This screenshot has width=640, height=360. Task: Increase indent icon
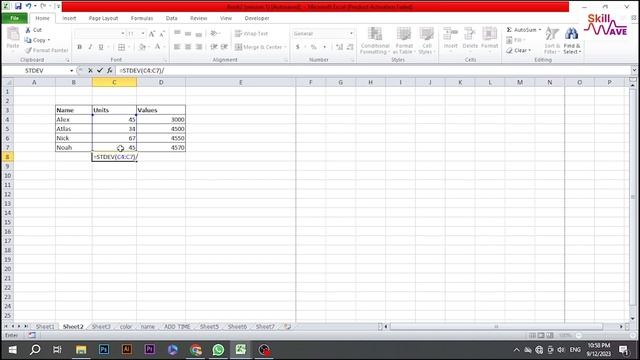tap(224, 47)
